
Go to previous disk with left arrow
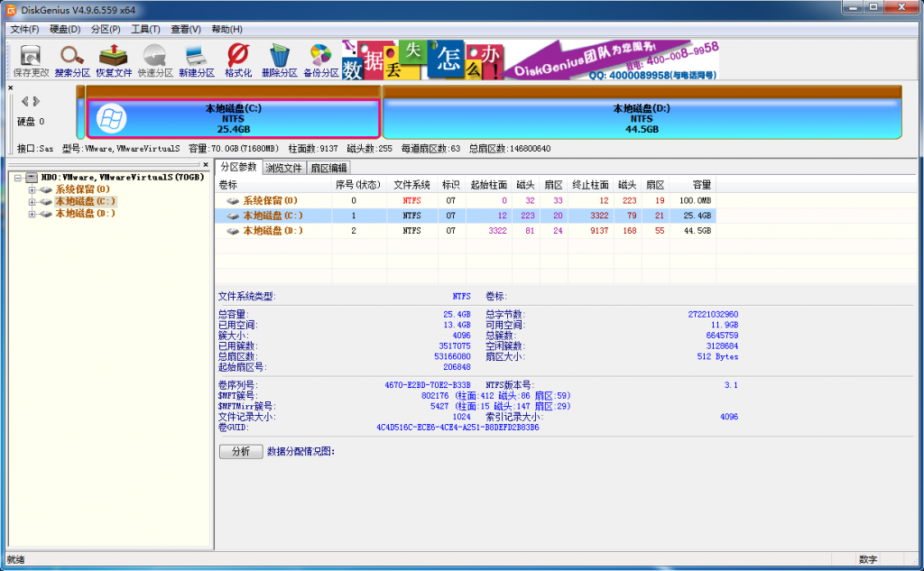24,101
